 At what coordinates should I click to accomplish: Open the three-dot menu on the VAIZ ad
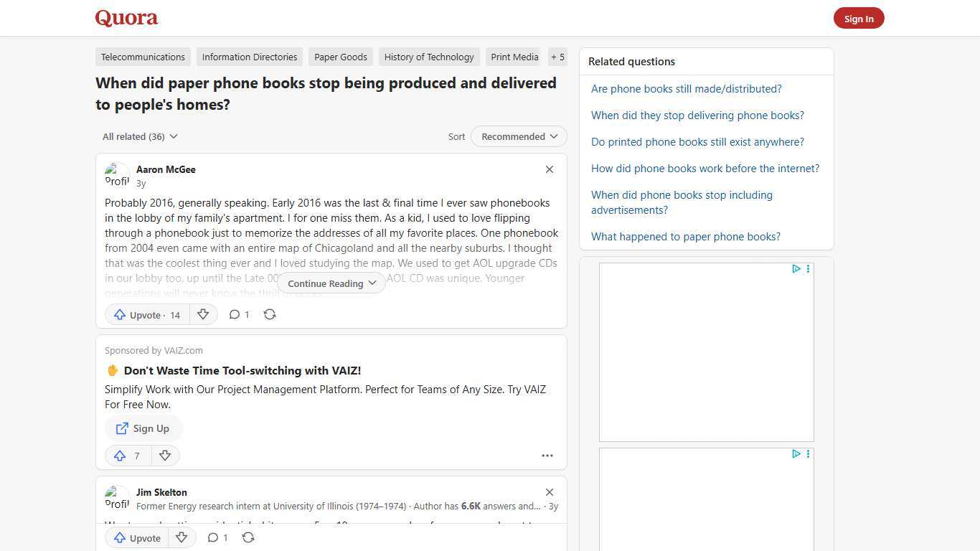547,456
